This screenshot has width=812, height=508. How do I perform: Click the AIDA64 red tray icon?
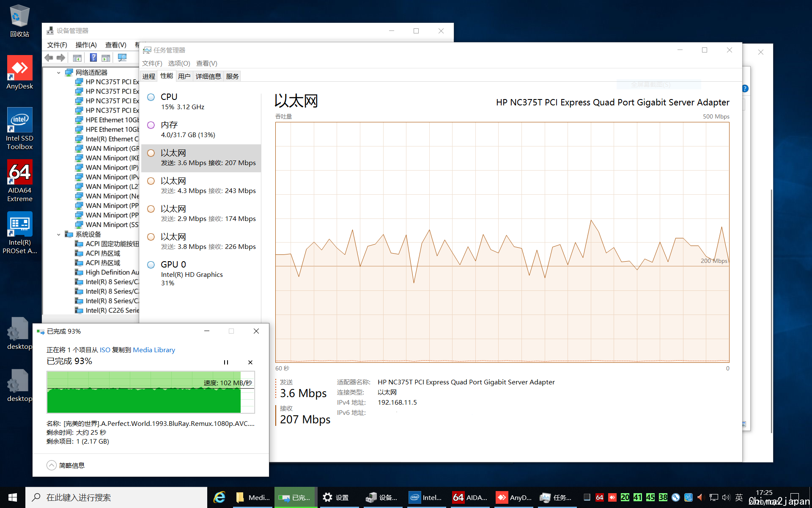click(x=599, y=497)
